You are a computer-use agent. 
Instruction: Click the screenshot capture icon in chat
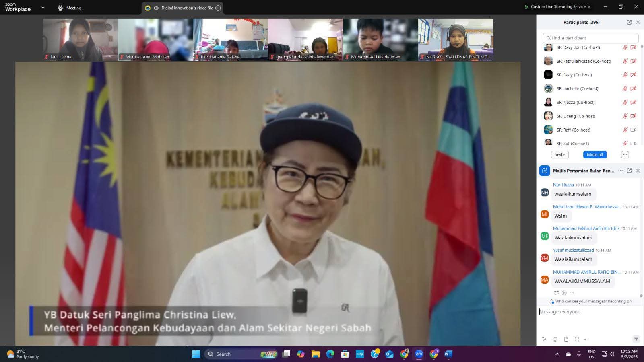[577, 339]
